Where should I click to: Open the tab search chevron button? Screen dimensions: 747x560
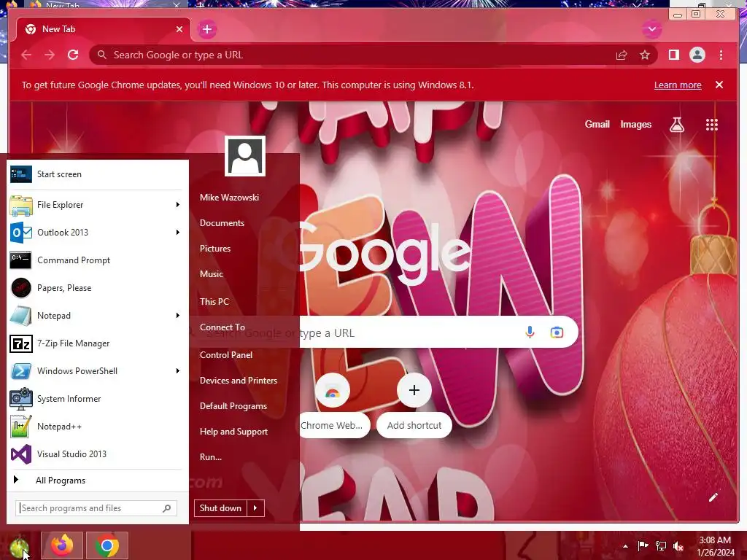[x=651, y=29]
